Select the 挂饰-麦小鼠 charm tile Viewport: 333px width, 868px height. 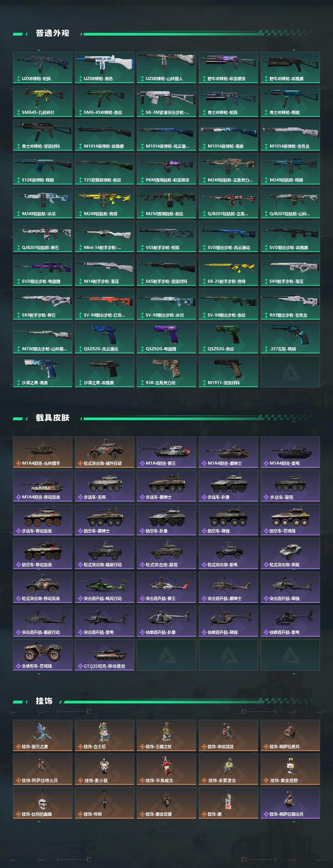click(104, 769)
